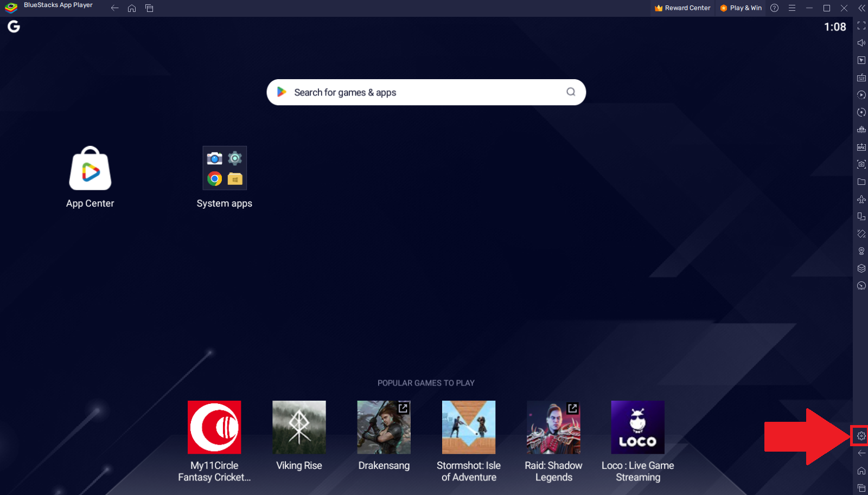
Task: Click the Install APK icon
Action: click(861, 147)
